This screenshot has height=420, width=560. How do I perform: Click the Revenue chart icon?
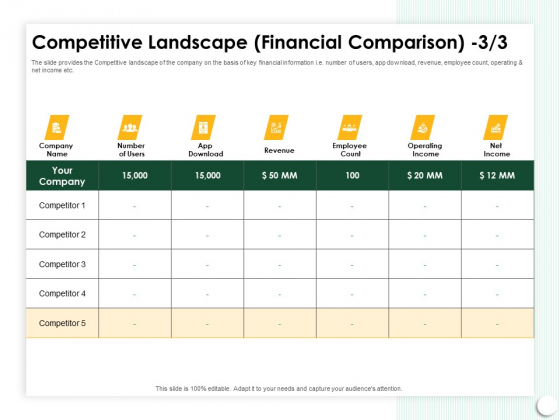(x=276, y=127)
